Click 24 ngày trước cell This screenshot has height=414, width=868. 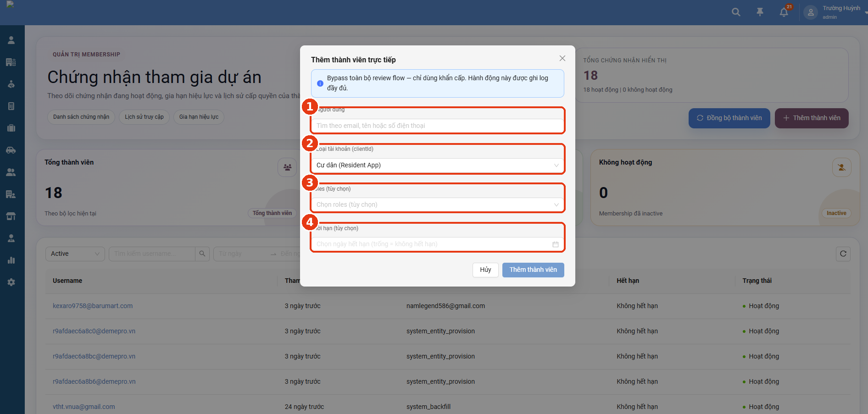tap(304, 407)
